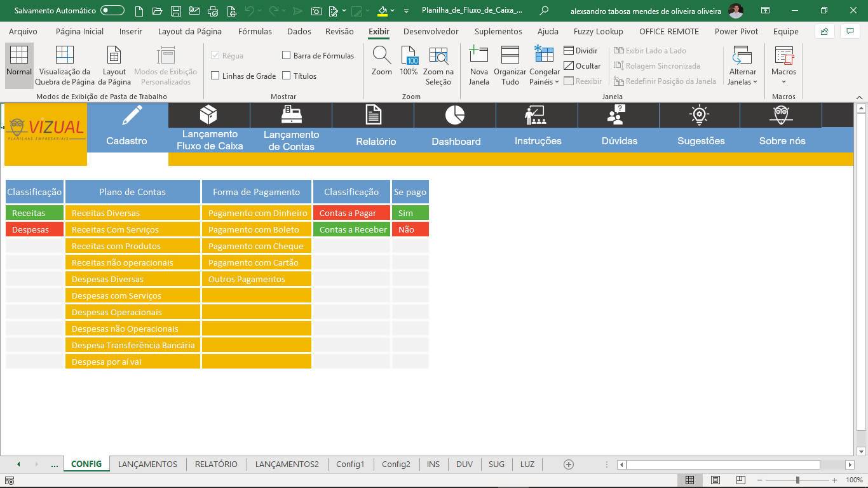Viewport: 868px width, 488px height.
Task: Switch to the RELATÓRIO sheet tab
Action: tap(216, 464)
